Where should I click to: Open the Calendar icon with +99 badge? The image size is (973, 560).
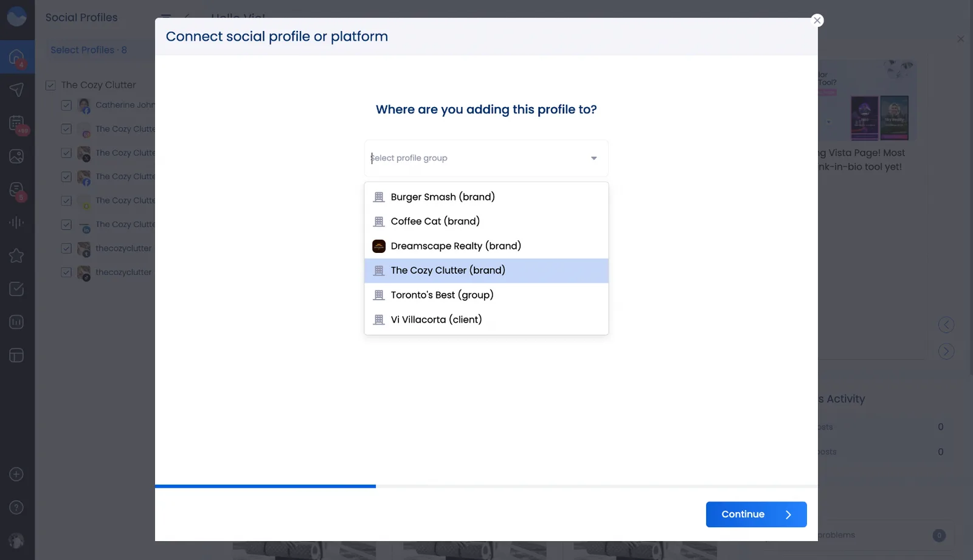coord(16,123)
